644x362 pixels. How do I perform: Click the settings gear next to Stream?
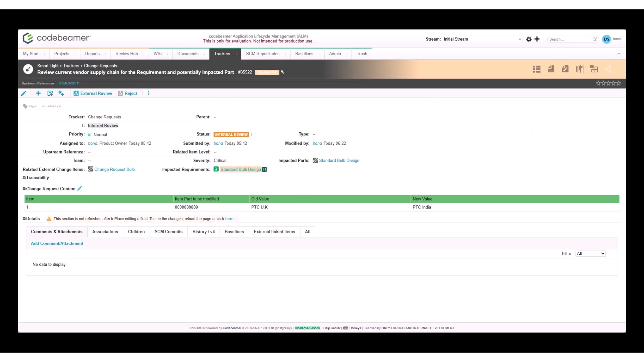[x=529, y=39]
